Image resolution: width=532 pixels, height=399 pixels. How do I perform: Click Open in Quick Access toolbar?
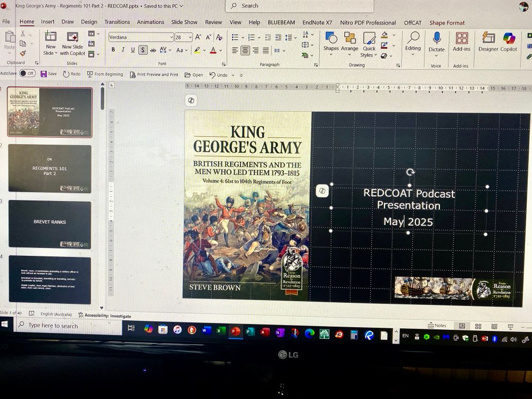[194, 74]
